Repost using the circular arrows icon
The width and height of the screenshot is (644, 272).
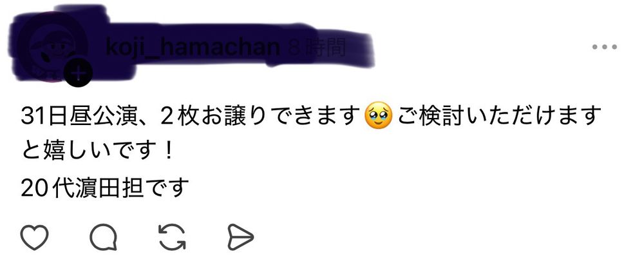pyautogui.click(x=172, y=237)
